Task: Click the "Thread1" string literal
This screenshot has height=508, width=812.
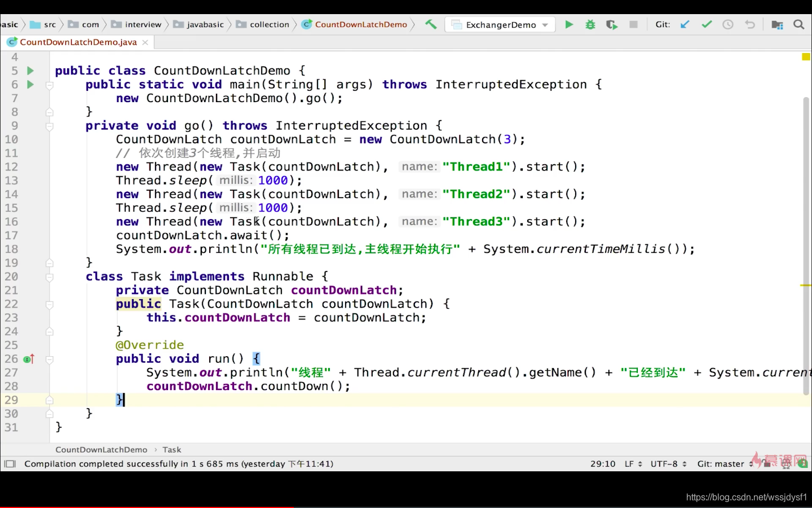Action: point(476,167)
